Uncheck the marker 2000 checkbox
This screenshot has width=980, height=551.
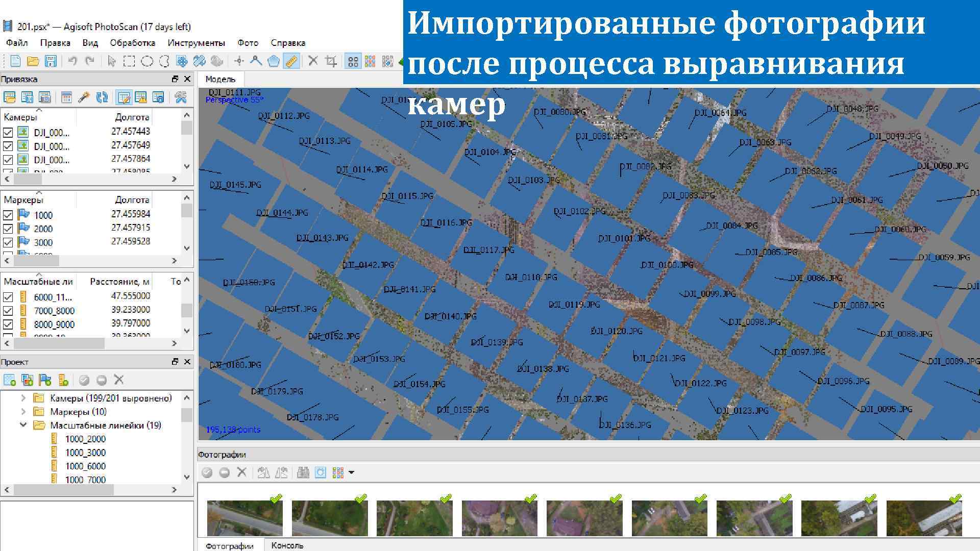pos(8,229)
